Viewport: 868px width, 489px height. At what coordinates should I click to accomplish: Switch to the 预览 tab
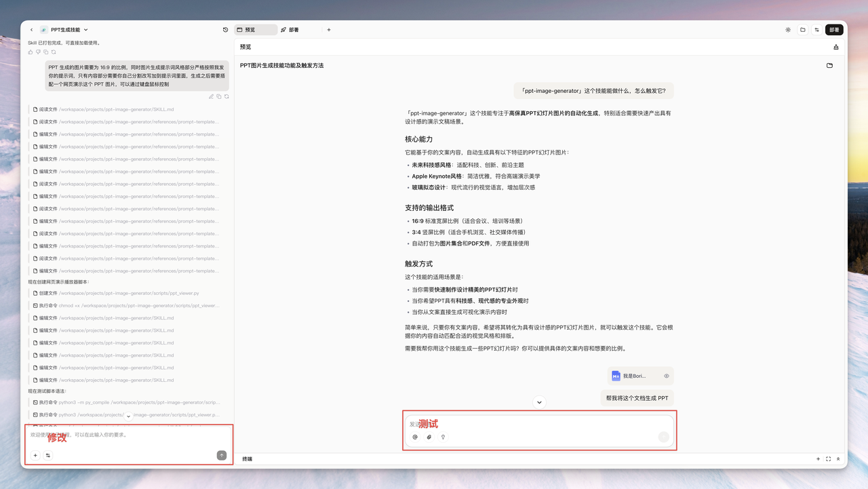click(x=255, y=30)
